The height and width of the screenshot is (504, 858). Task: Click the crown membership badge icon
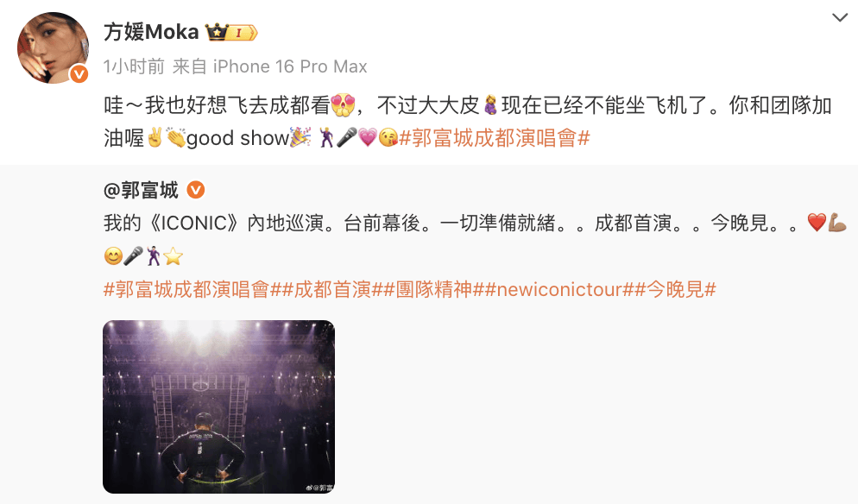(231, 32)
